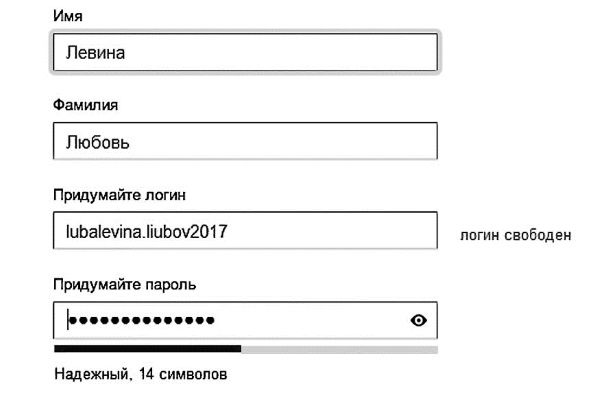The width and height of the screenshot is (600, 400).
Task: Click the empty space after 'Любовь'
Action: pos(300,142)
